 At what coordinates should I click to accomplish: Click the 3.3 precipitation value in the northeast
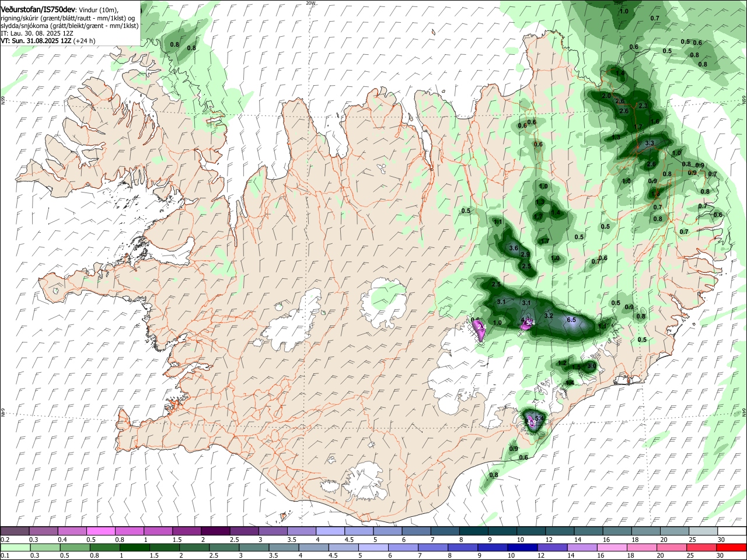tap(650, 143)
